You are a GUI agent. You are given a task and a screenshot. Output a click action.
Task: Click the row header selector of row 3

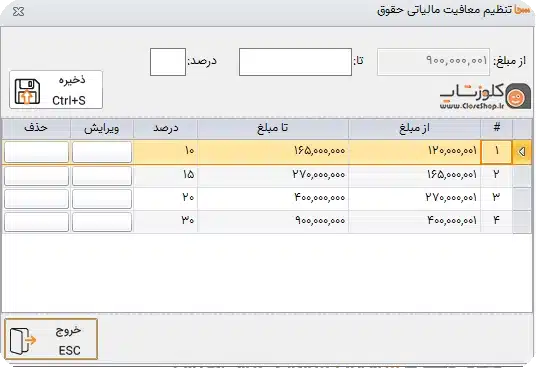point(522,199)
